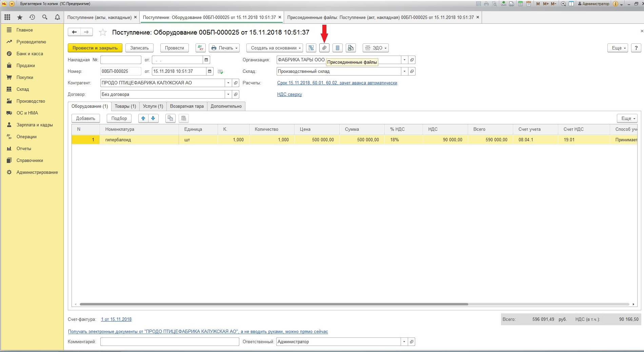Switch to Возвратная тара tab
The height and width of the screenshot is (352, 644).
(x=187, y=106)
